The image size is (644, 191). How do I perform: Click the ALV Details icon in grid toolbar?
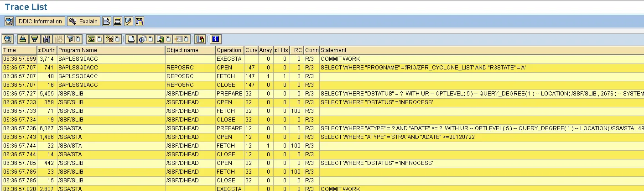(x=8, y=39)
